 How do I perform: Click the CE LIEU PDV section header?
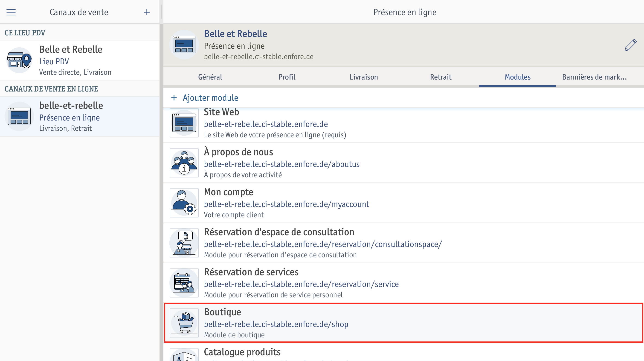25,33
